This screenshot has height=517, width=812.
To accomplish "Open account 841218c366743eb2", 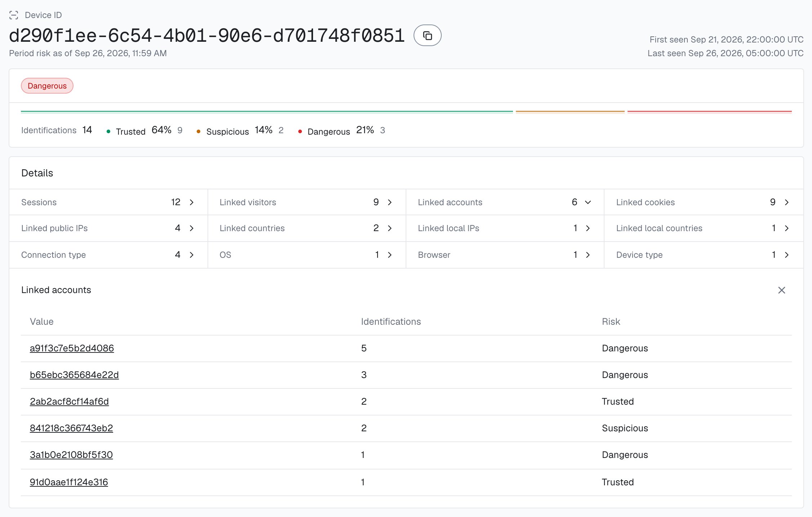I will tap(71, 428).
